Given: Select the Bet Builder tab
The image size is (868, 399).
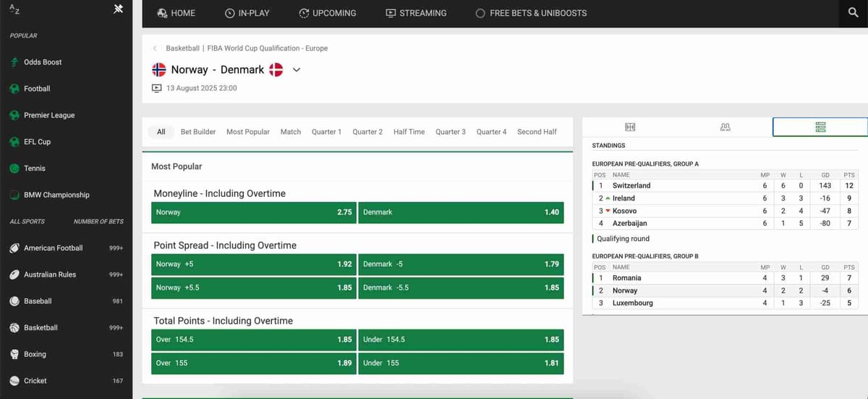Looking at the screenshot, I should pyautogui.click(x=198, y=132).
